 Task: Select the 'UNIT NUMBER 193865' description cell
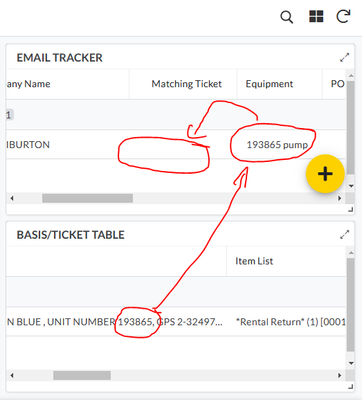(x=116, y=322)
